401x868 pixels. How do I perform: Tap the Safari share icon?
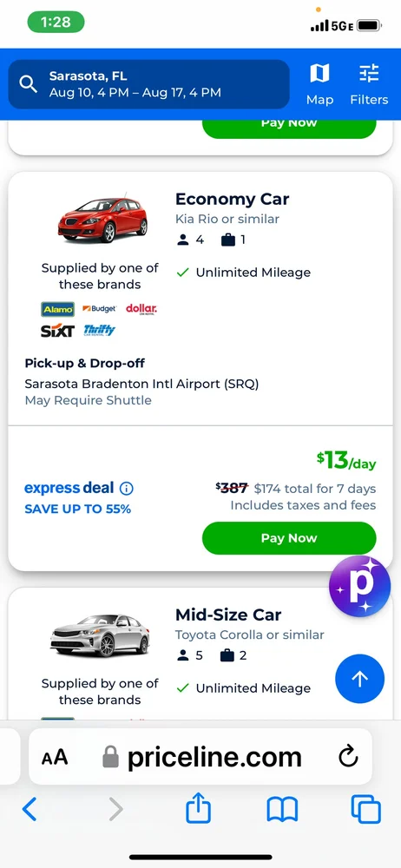click(x=198, y=809)
